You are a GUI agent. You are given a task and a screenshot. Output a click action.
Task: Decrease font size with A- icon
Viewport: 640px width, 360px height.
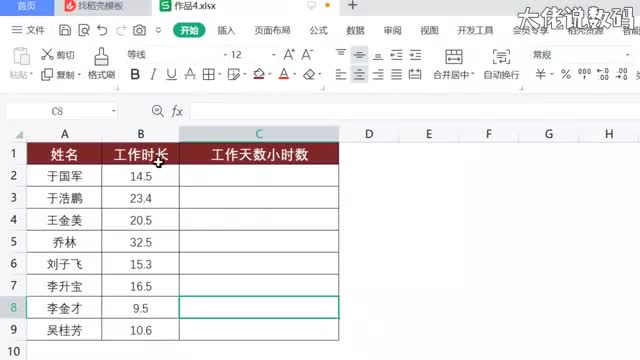(307, 54)
